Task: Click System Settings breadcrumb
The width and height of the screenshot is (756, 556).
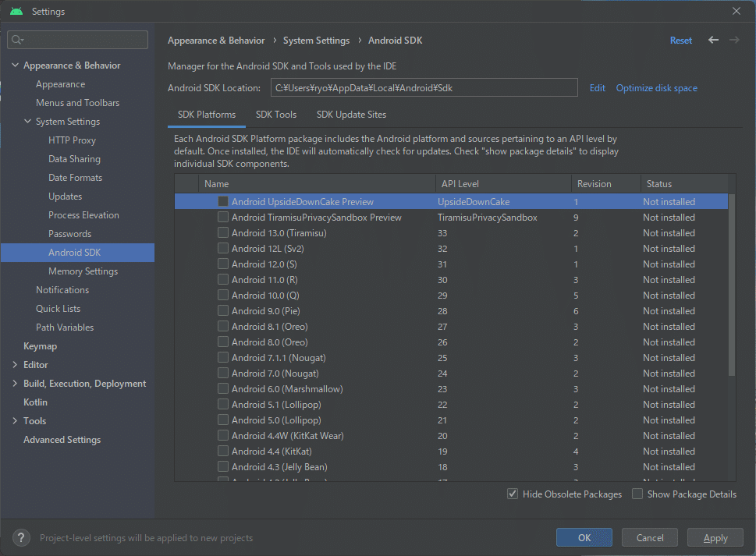Action: (316, 41)
